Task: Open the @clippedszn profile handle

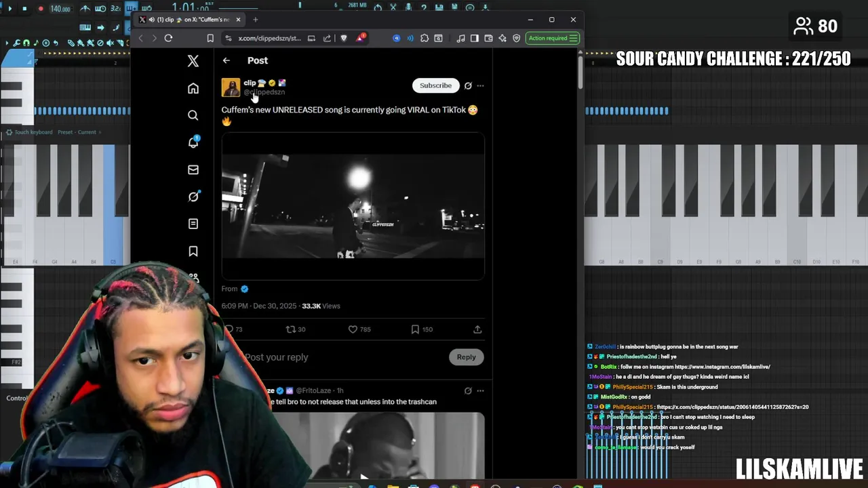Action: click(264, 92)
